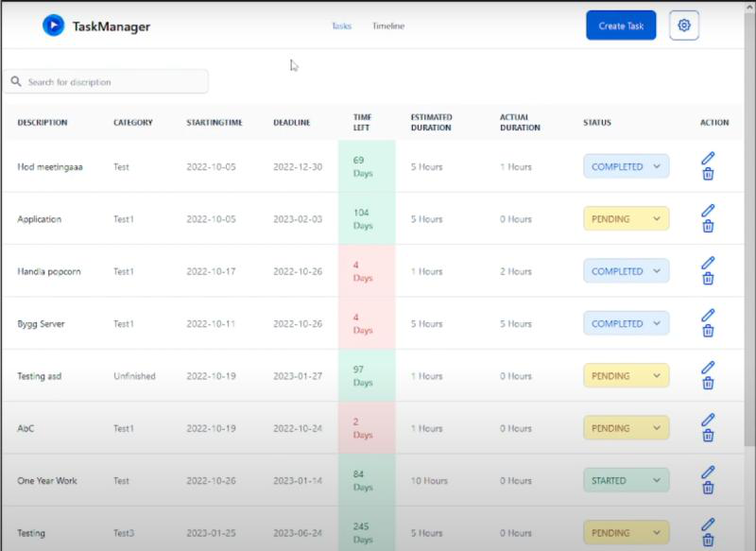Image resolution: width=756 pixels, height=551 pixels.
Task: Sort by the DEADLINE column header
Action: (294, 123)
